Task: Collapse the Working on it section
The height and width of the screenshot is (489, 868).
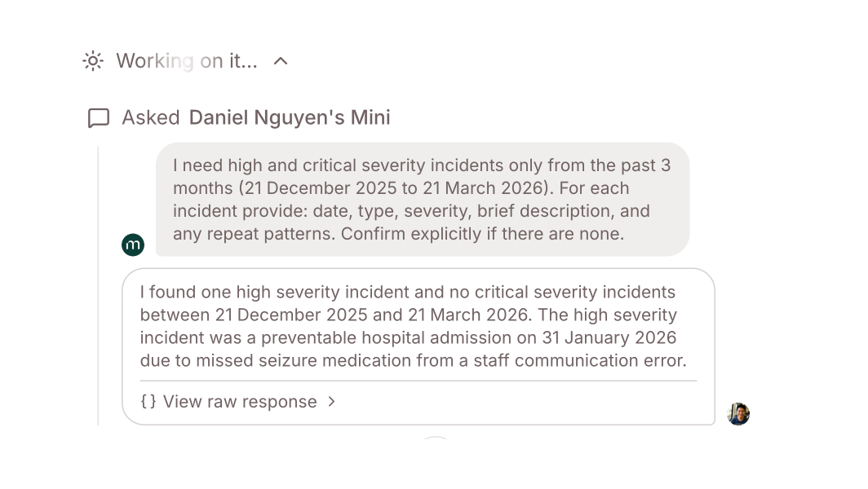Action: click(281, 61)
